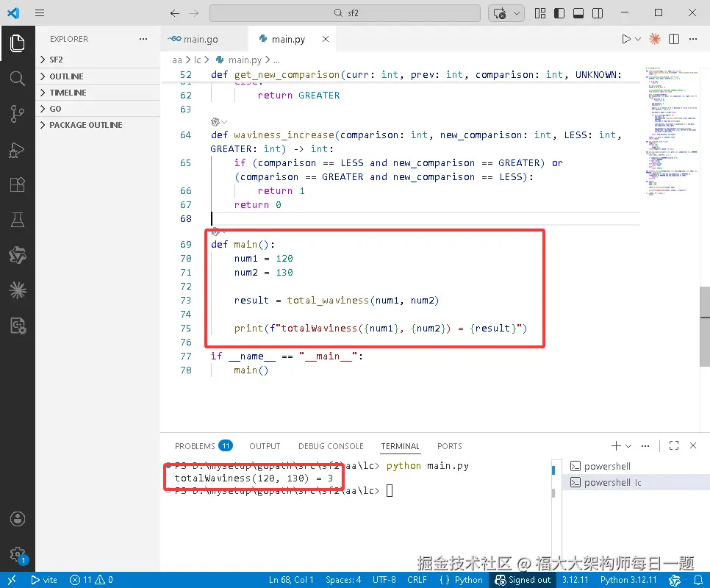Go forward with the right arrow
Image resolution: width=710 pixels, height=588 pixels.
(194, 13)
